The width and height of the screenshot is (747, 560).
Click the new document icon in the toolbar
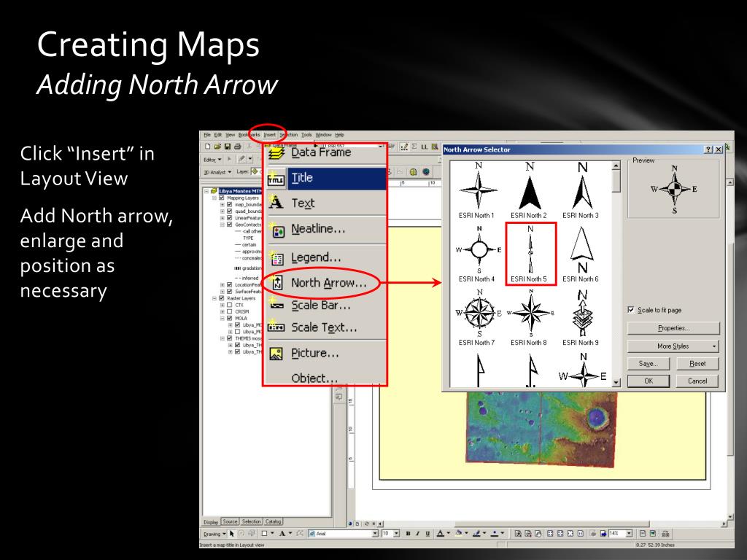[x=208, y=147]
